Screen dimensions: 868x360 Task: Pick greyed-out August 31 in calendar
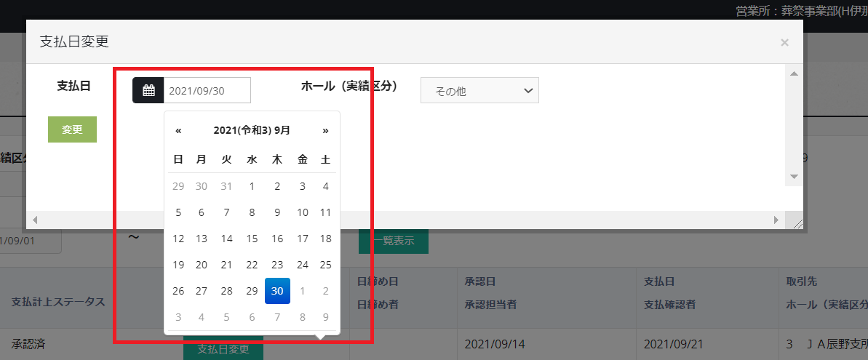(x=226, y=186)
